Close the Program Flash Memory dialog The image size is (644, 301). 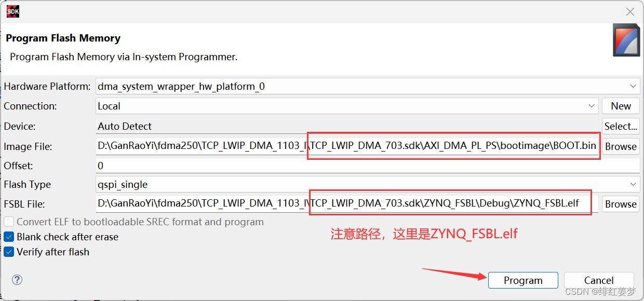pyautogui.click(x=630, y=11)
